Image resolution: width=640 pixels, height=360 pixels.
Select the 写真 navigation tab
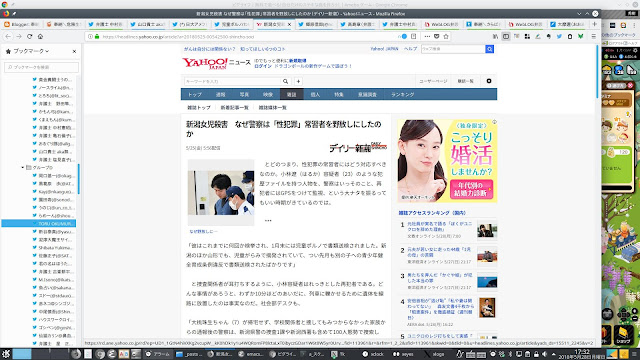pos(244,95)
